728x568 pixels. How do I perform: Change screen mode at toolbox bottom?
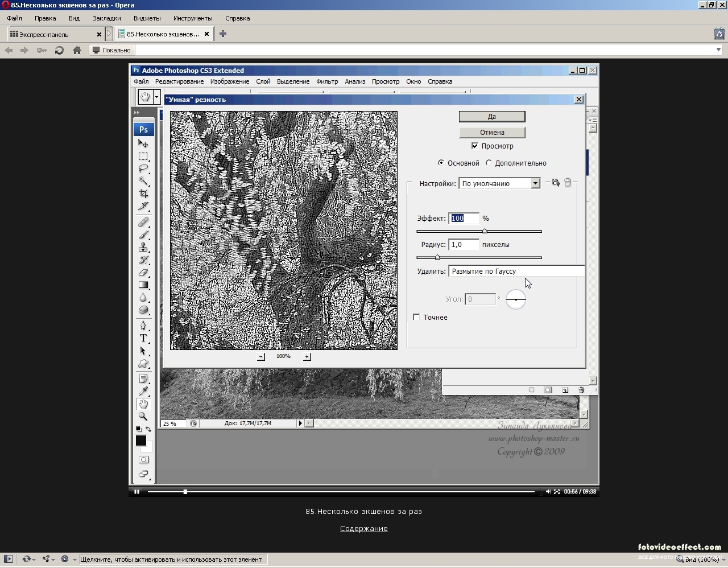coord(143,474)
